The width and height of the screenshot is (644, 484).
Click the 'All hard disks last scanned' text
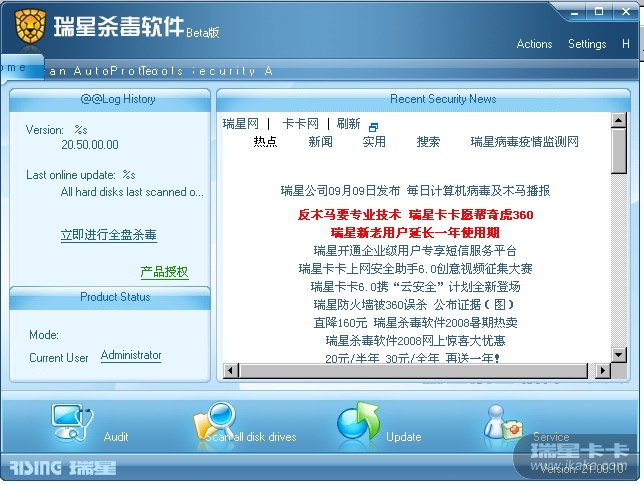(x=132, y=192)
